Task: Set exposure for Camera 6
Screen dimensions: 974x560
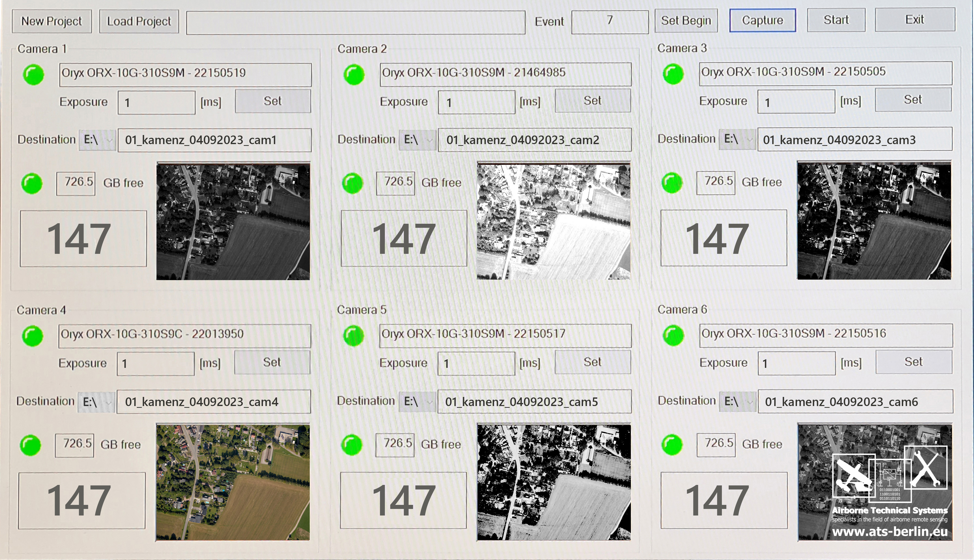Action: pyautogui.click(x=914, y=362)
